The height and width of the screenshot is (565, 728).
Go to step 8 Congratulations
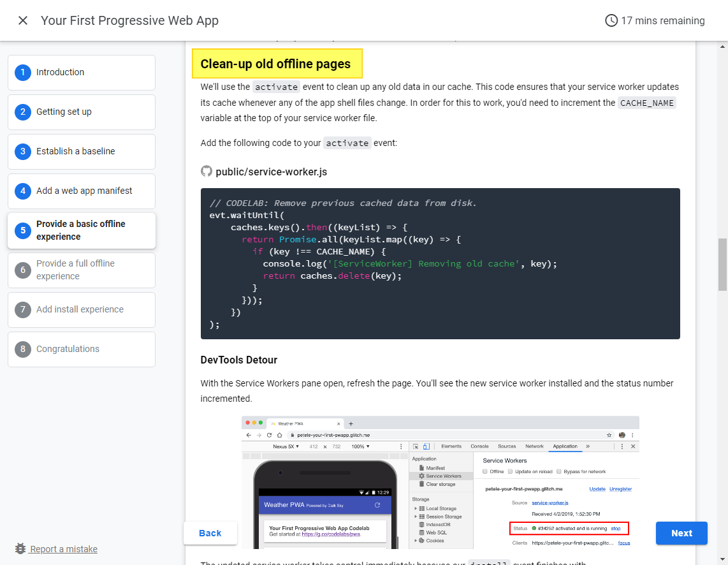81,349
